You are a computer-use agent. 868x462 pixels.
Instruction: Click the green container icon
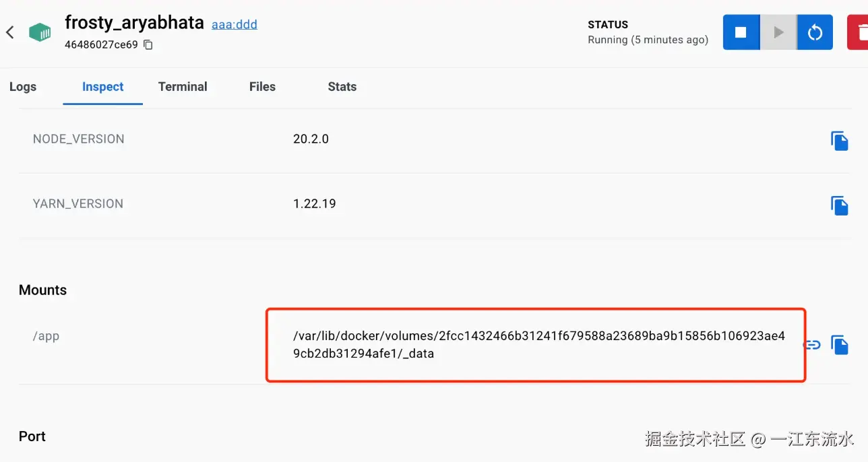(x=40, y=32)
